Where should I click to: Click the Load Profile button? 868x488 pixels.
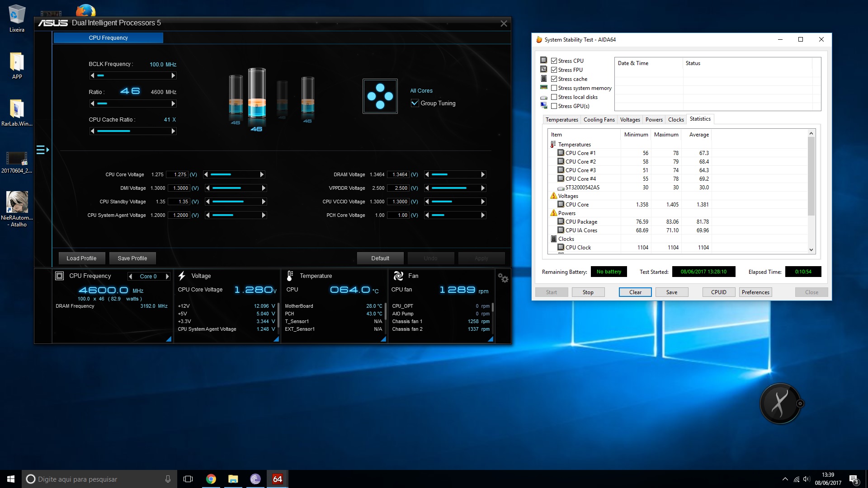[82, 258]
